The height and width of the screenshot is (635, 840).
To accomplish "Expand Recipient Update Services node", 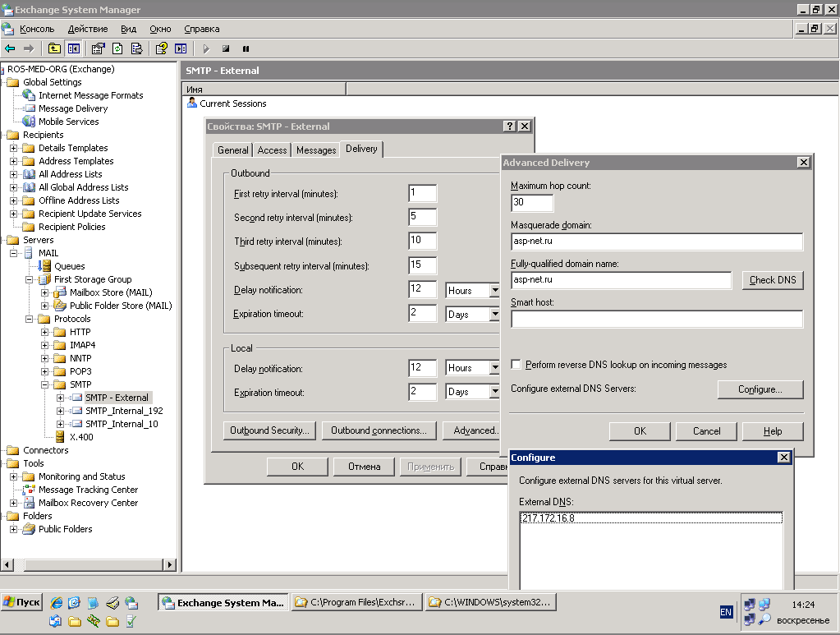I will pos(13,214).
